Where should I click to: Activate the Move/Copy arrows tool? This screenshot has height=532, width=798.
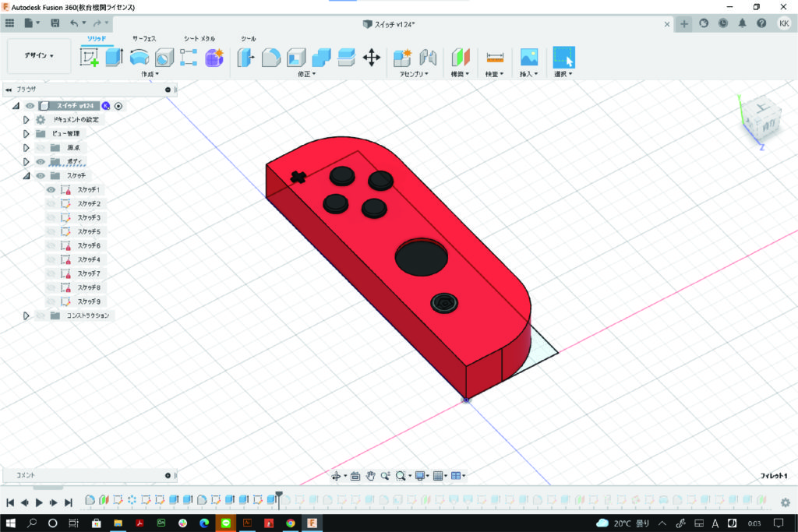tap(372, 57)
